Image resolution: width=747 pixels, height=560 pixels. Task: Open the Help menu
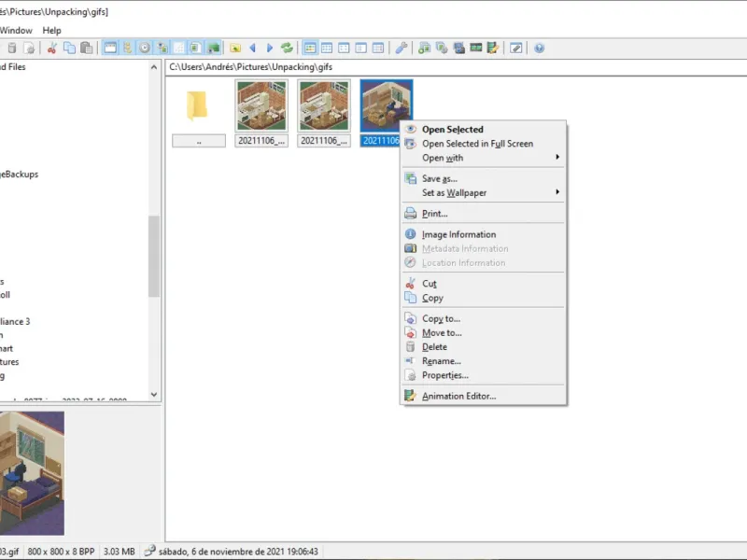click(52, 31)
